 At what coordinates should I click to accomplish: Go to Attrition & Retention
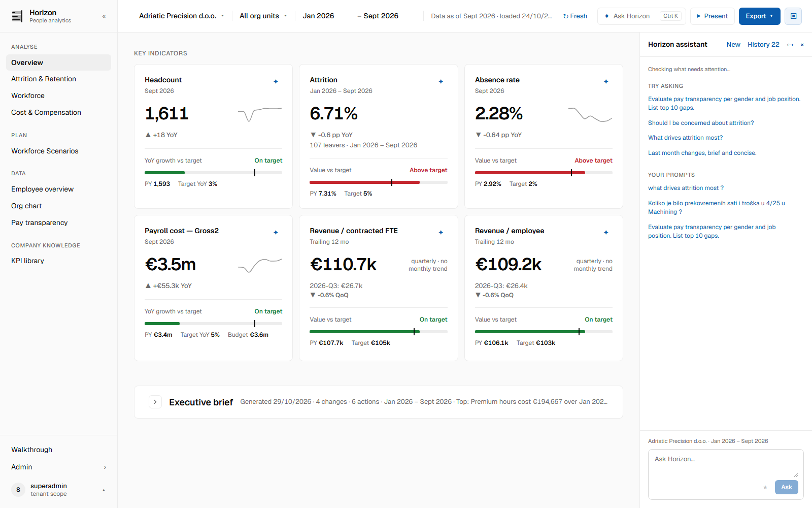[58, 79]
